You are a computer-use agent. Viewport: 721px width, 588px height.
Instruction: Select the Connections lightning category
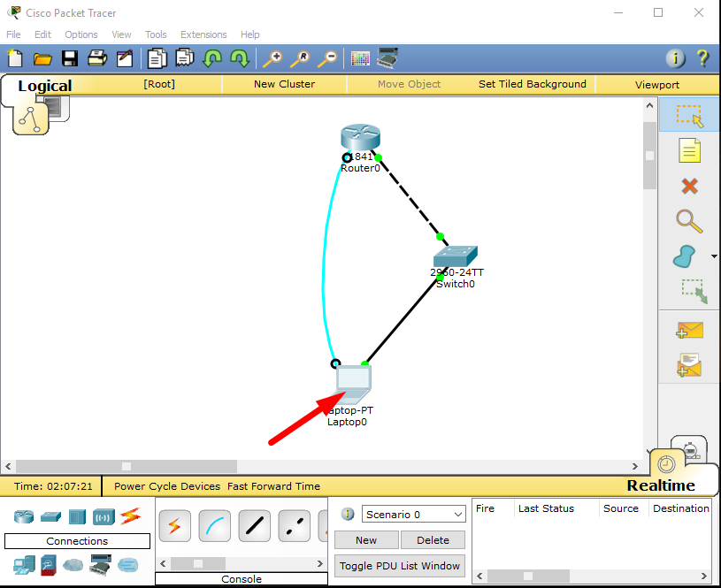130,516
